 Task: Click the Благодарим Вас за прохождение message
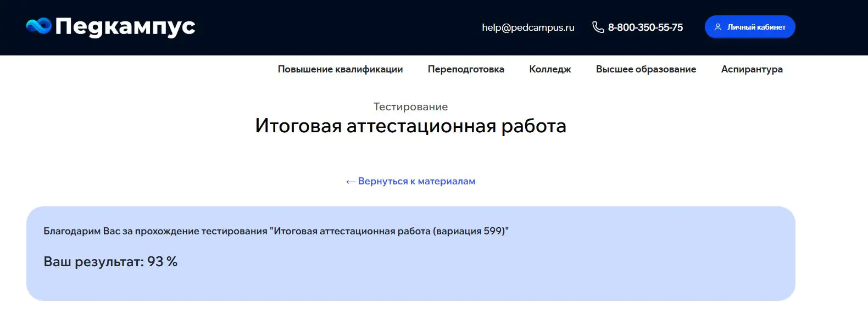click(276, 231)
